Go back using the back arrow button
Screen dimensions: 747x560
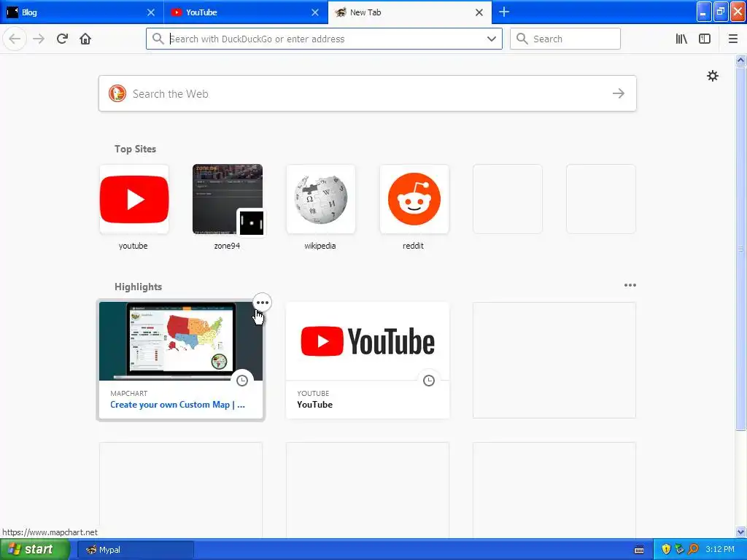coord(15,39)
